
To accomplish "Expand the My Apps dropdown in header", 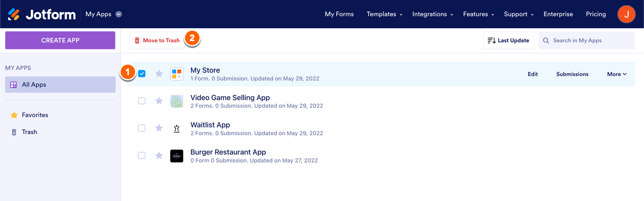I will click(x=119, y=14).
